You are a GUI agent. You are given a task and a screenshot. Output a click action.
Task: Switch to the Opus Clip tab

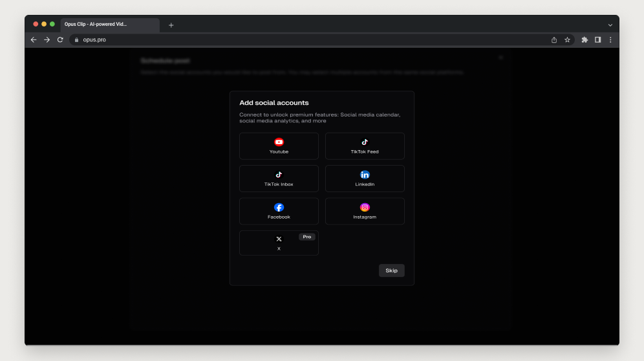[110, 25]
